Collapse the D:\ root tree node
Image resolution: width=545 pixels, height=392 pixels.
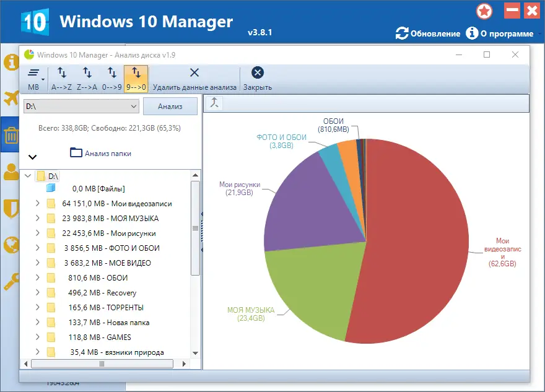[28, 176]
